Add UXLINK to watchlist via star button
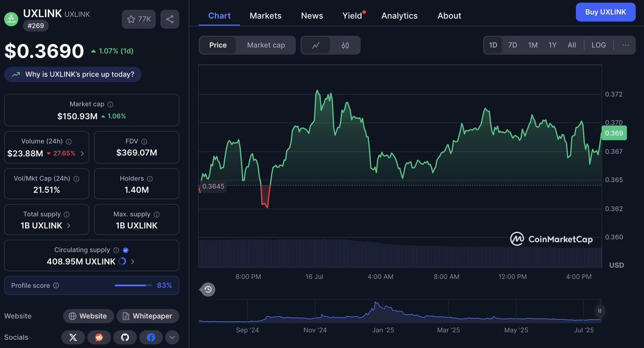The height and width of the screenshot is (348, 644). pos(139,19)
